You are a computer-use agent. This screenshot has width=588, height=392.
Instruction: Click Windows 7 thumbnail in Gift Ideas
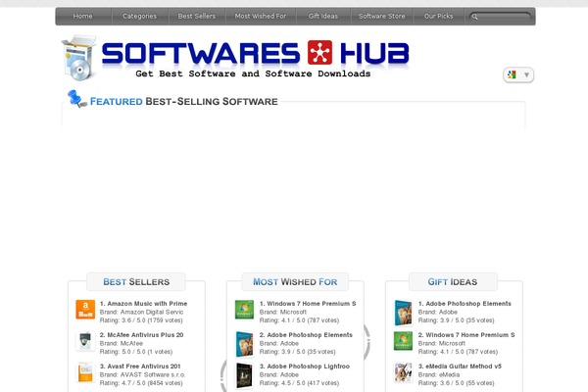(x=403, y=341)
